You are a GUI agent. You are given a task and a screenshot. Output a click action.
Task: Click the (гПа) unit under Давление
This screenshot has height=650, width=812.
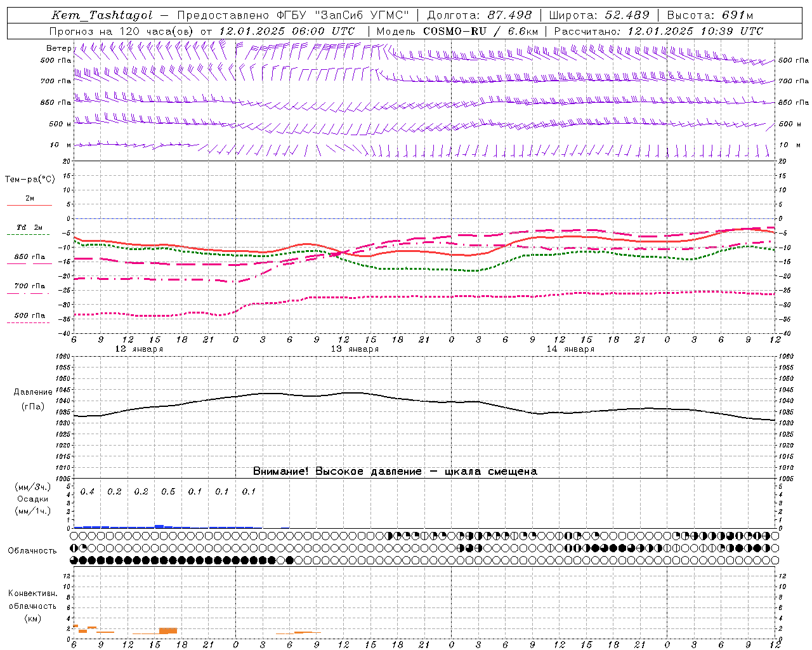[33, 407]
